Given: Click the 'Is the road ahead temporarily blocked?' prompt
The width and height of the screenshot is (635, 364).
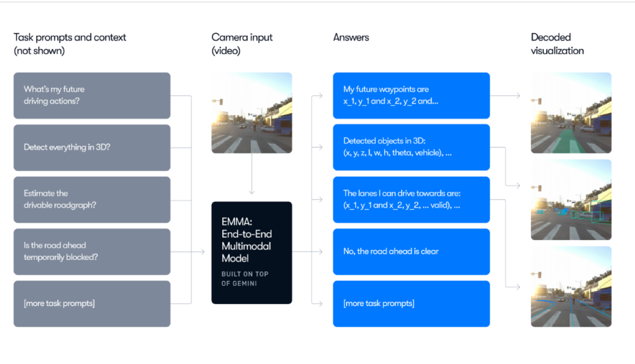Looking at the screenshot, I should click(x=92, y=251).
